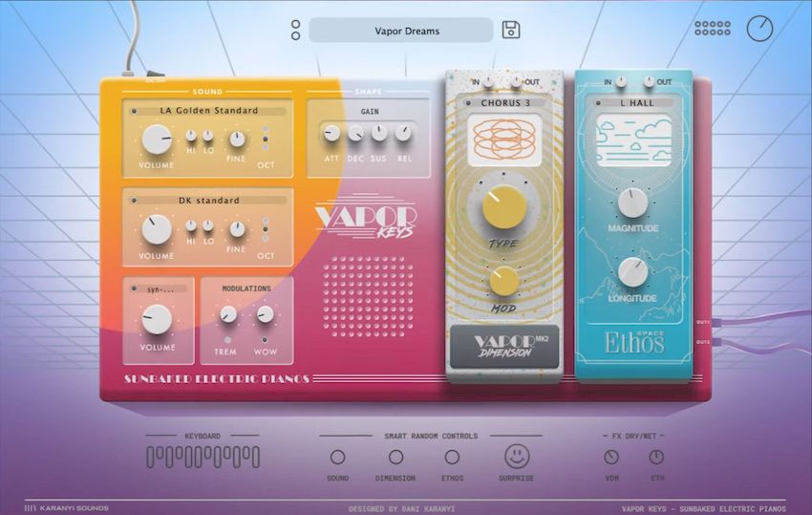The height and width of the screenshot is (515, 812).
Task: Randomize with the Surprise smiley icon
Action: (x=516, y=456)
